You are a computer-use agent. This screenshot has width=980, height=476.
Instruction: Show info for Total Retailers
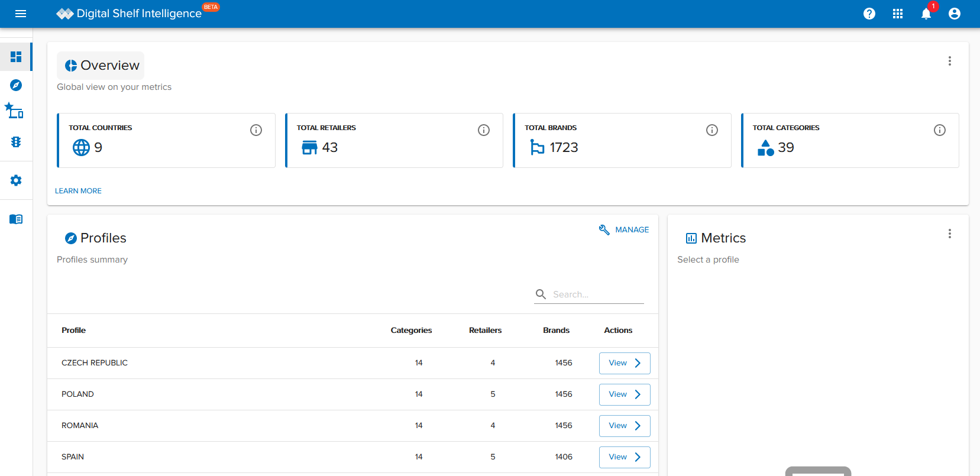coord(484,130)
